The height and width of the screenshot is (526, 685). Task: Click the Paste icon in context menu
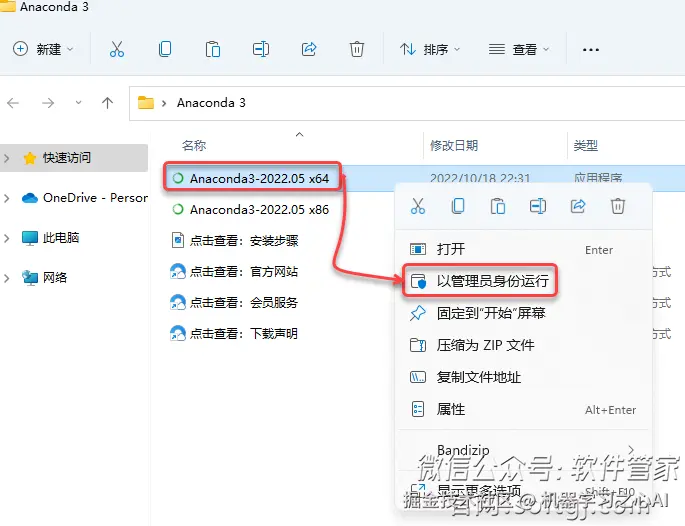click(498, 206)
